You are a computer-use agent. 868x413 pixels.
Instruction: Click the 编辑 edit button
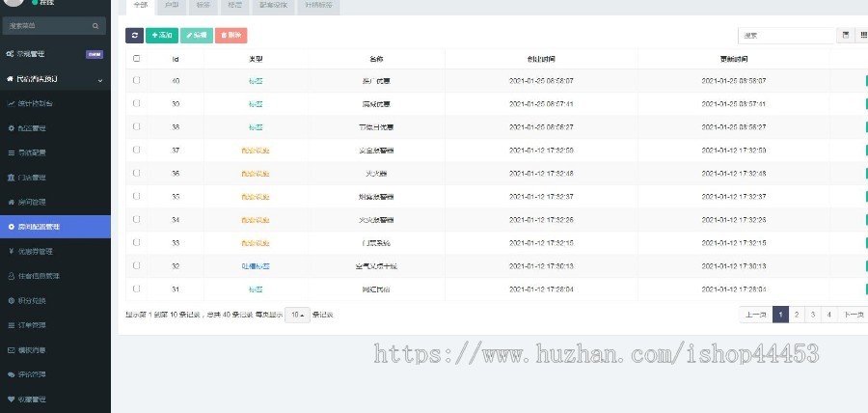point(197,36)
